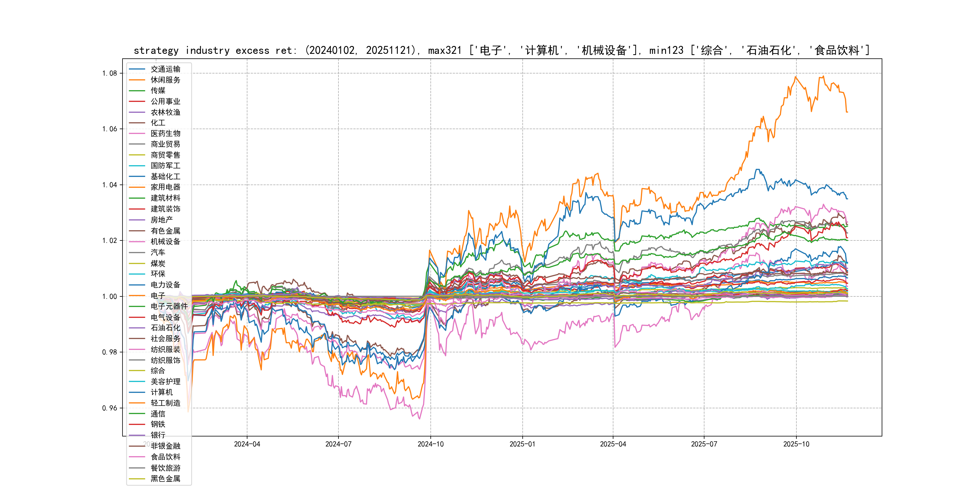
Task: Click the 电子元器件 legend label
Action: pyautogui.click(x=169, y=306)
